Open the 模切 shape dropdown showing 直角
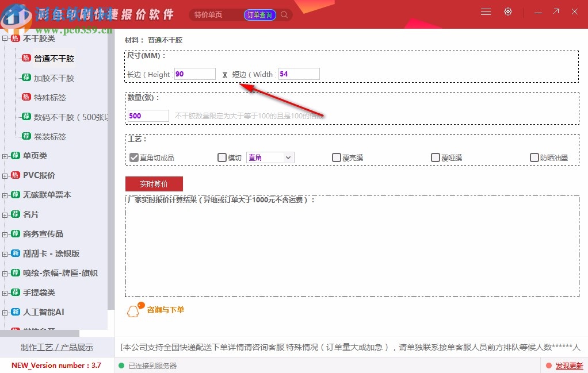Image resolution: width=588 pixels, height=373 pixels. tap(270, 157)
